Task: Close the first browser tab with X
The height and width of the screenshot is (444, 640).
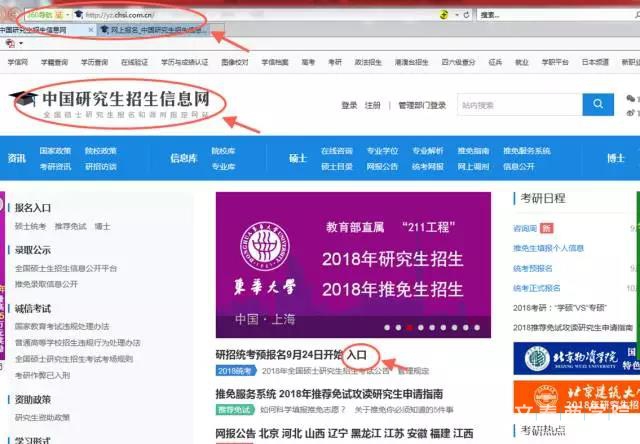Action: [91, 30]
